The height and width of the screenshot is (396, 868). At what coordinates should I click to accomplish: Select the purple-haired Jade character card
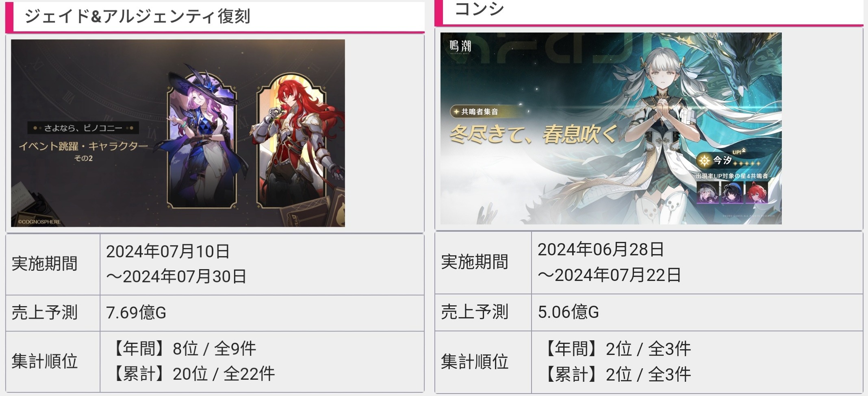point(202,138)
